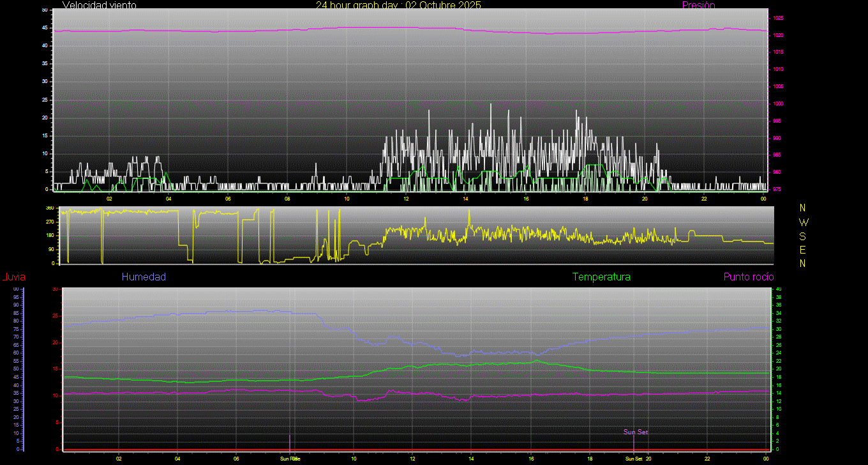Select the blue 'Humedad' legend label
This screenshot has height=465, width=868.
pos(144,277)
